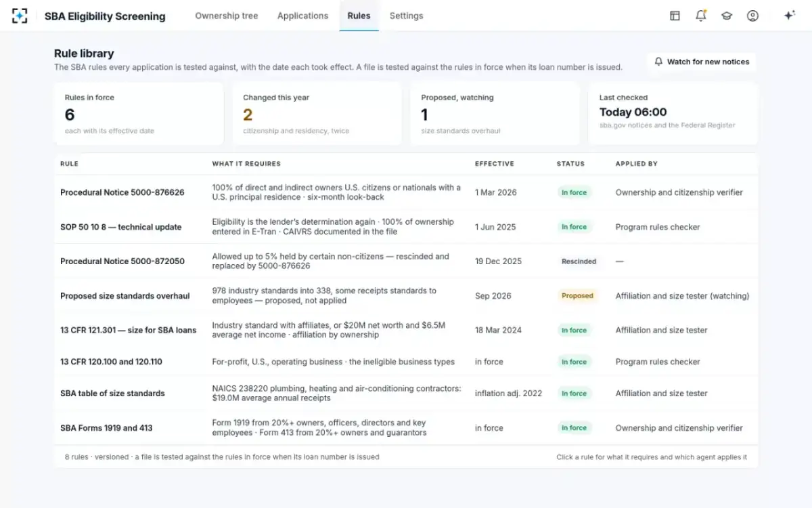
Task: Click Program rules checker in the SOP 50 10 8 row
Action: [x=658, y=227]
